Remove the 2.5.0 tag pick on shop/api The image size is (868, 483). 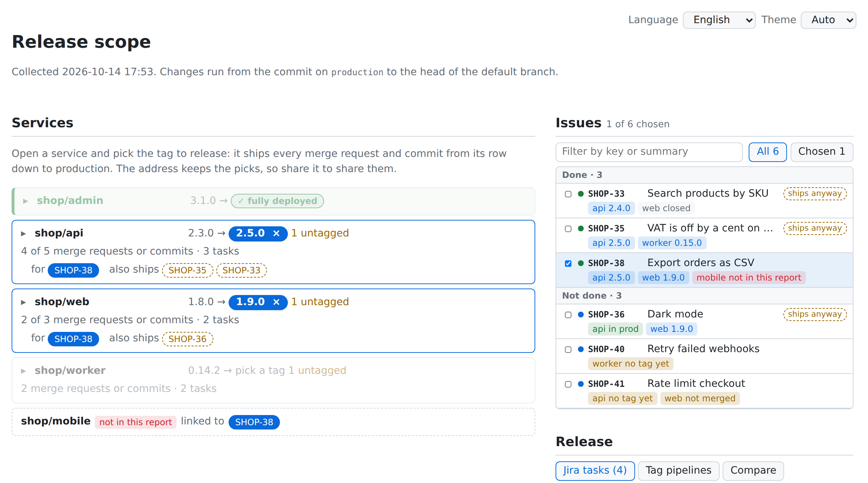(x=276, y=234)
